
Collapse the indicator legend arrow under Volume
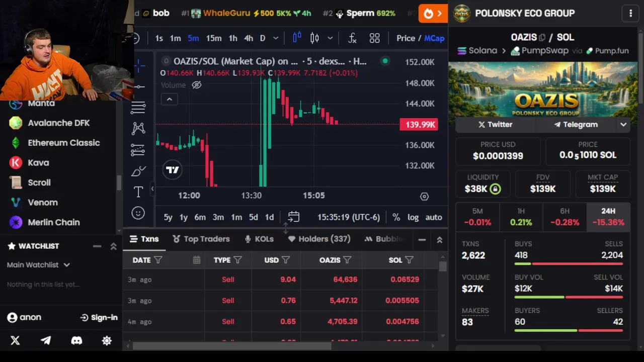tap(170, 100)
